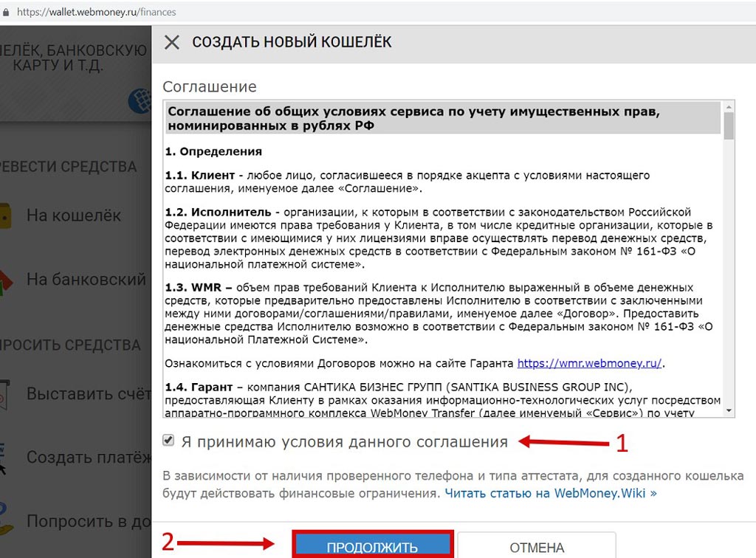Tick 'Я принимаю условия данного соглашения' checkbox
The image size is (756, 558).
(168, 440)
